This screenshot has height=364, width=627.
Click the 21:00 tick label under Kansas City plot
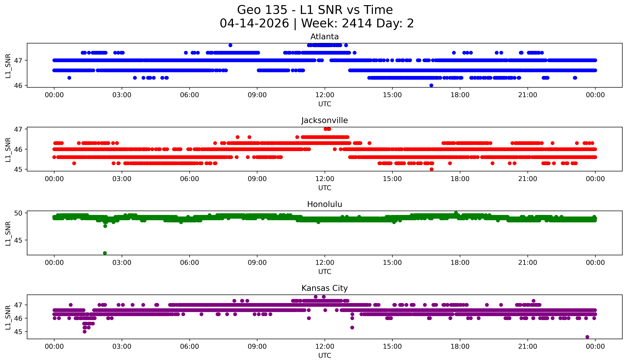click(x=528, y=347)
